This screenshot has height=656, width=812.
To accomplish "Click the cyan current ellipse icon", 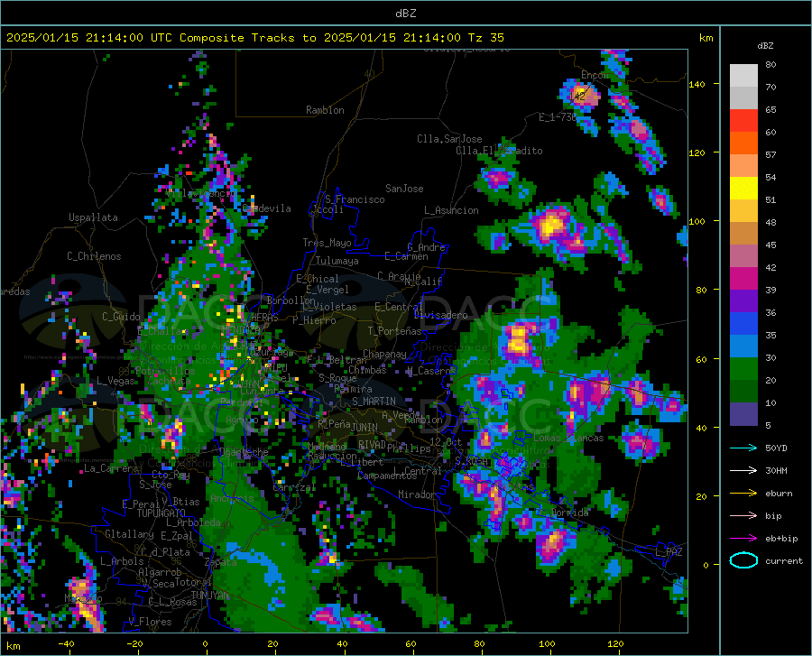I will pyautogui.click(x=743, y=560).
